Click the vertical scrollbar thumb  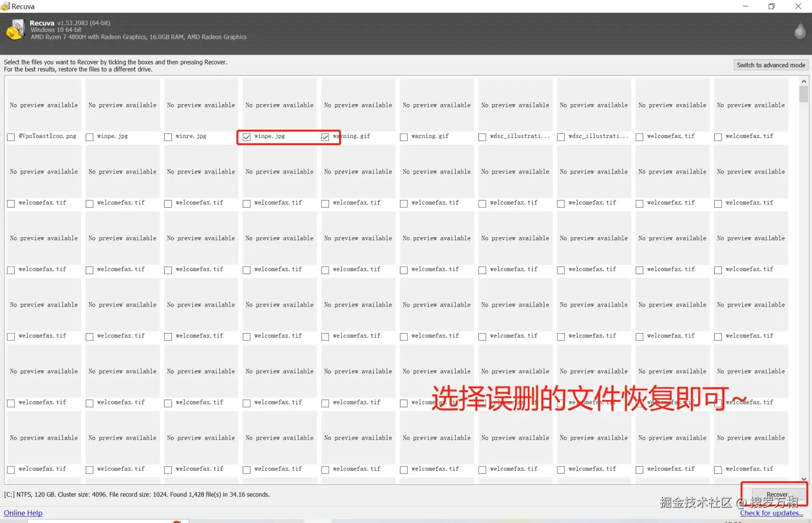(804, 94)
